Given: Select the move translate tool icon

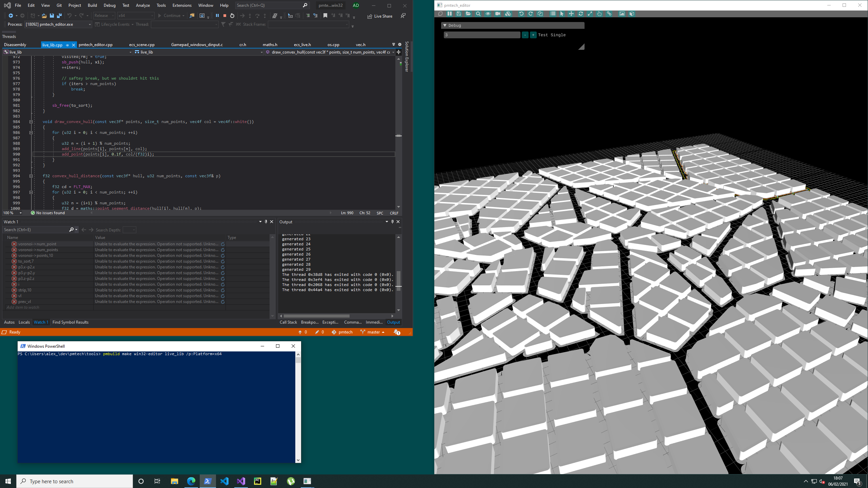Looking at the screenshot, I should (x=571, y=14).
